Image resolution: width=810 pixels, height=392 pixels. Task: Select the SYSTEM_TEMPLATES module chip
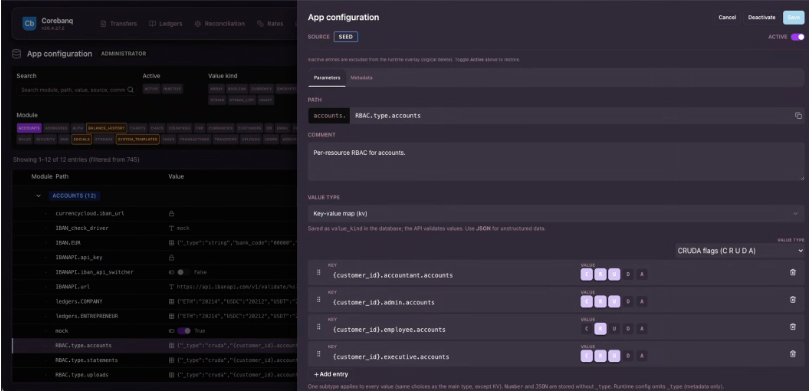click(x=137, y=139)
